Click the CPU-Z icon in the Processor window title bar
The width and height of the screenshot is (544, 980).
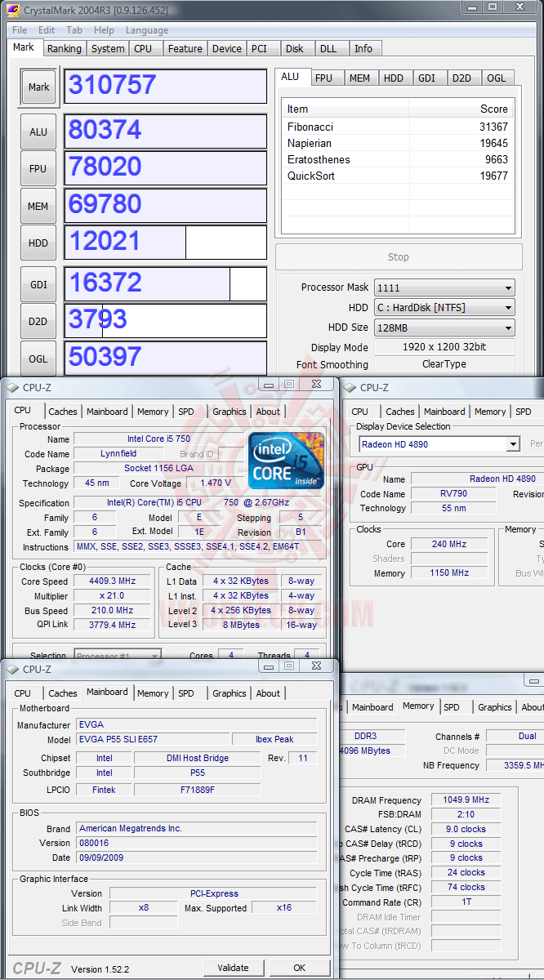[12, 387]
